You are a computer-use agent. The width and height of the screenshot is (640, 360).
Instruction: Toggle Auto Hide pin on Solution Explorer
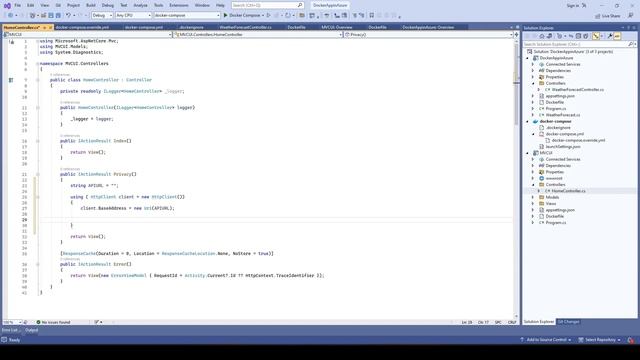pyautogui.click(x=629, y=28)
